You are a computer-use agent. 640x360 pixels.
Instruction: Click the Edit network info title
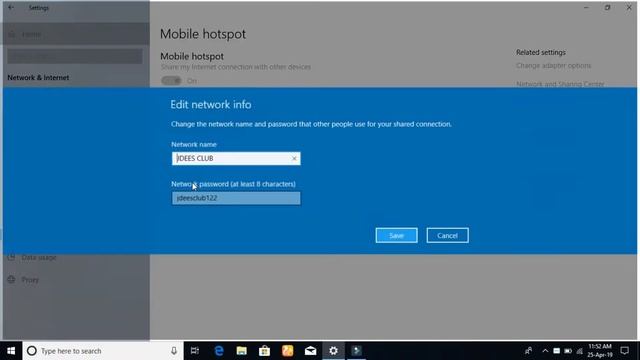211,104
